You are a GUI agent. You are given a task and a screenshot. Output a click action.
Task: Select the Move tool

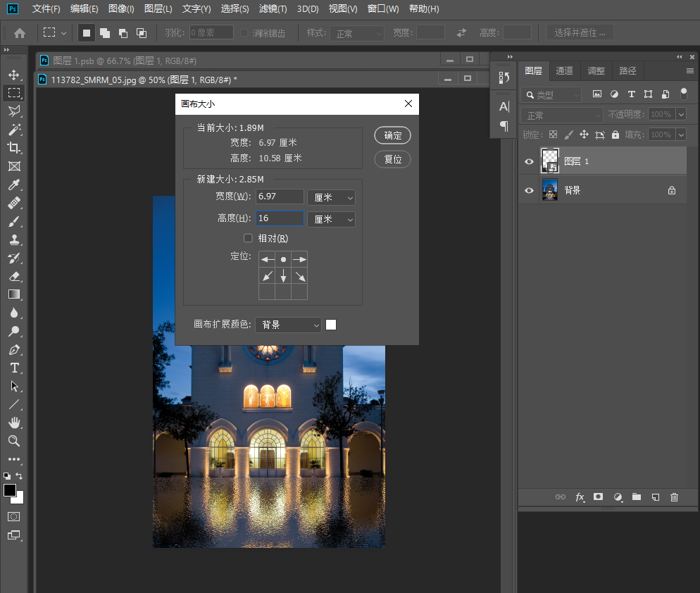[14, 75]
